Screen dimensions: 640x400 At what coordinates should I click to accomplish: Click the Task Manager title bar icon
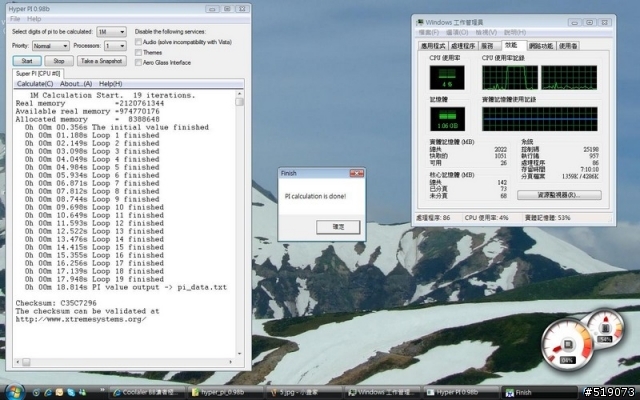coord(420,22)
